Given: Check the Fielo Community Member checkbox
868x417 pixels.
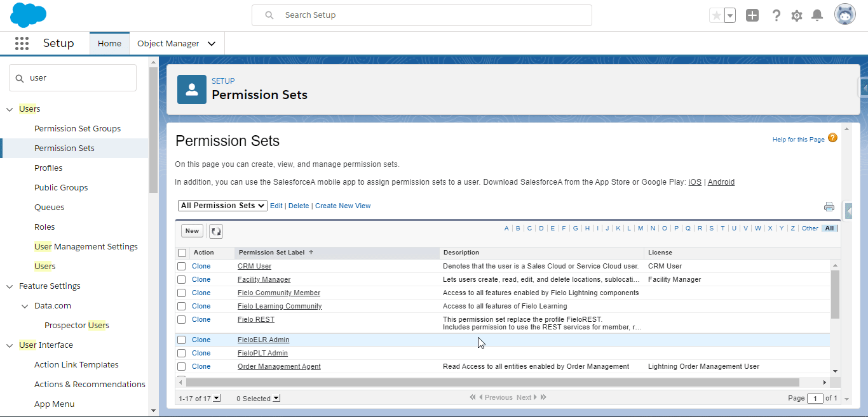Looking at the screenshot, I should tap(182, 293).
